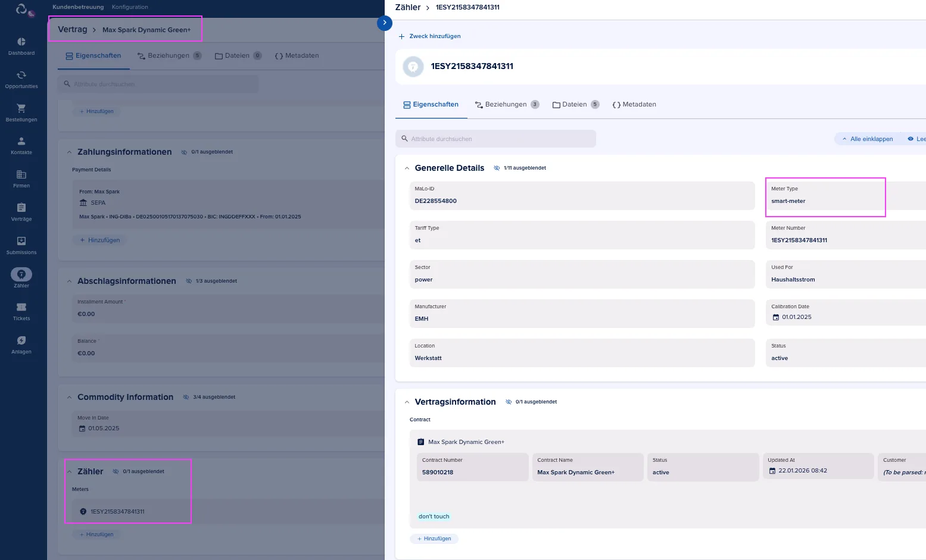Image resolution: width=926 pixels, height=560 pixels.
Task: Click search icon in the contract attribute search
Action: point(67,84)
